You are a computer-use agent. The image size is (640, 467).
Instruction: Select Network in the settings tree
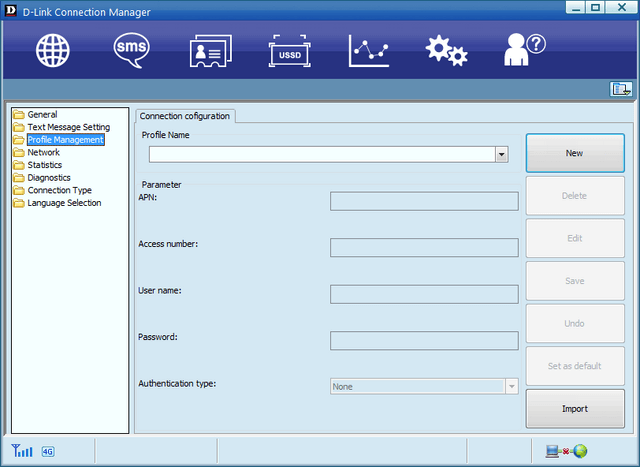pyautogui.click(x=43, y=153)
